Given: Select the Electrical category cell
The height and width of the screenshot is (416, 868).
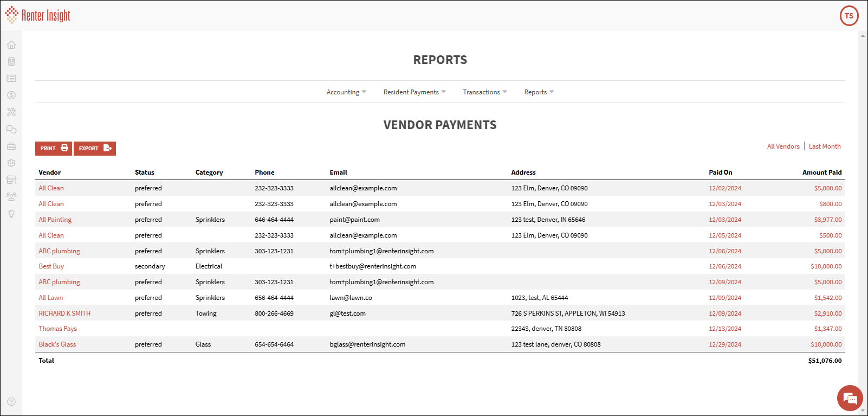Looking at the screenshot, I should (x=209, y=266).
